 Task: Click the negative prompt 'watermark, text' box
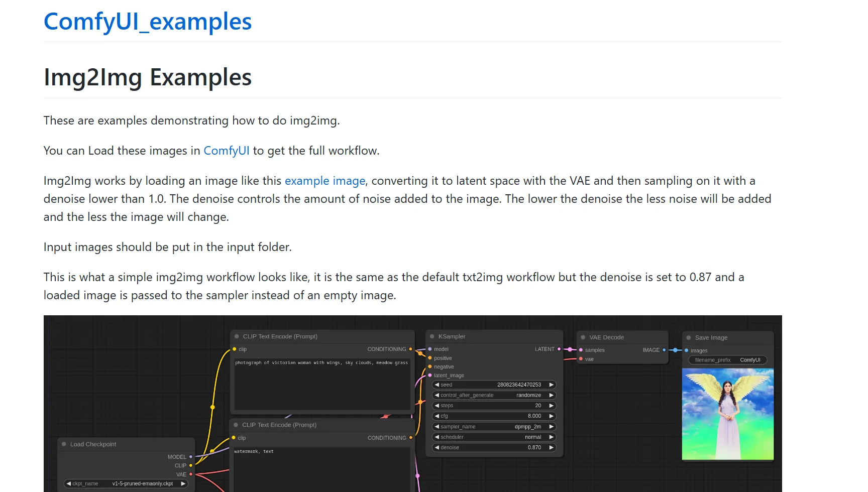[321, 469]
